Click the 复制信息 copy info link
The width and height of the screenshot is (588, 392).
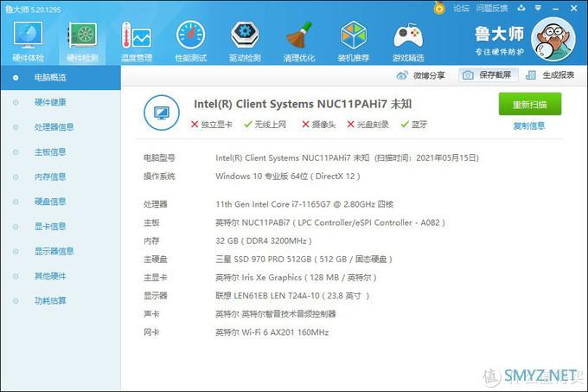click(x=529, y=126)
